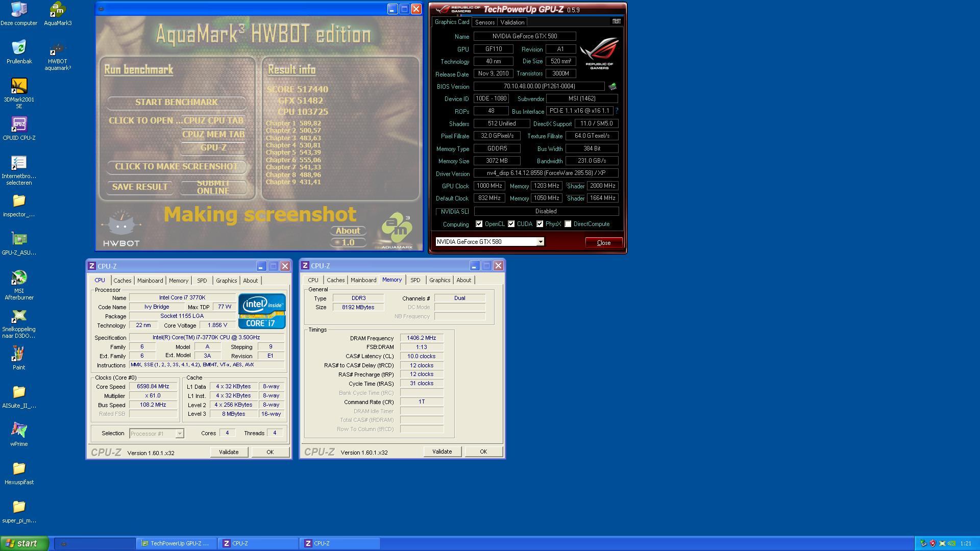Open the GPU selection dropdown in GPU-Z
Viewport: 980px width, 551px height.
pyautogui.click(x=489, y=242)
